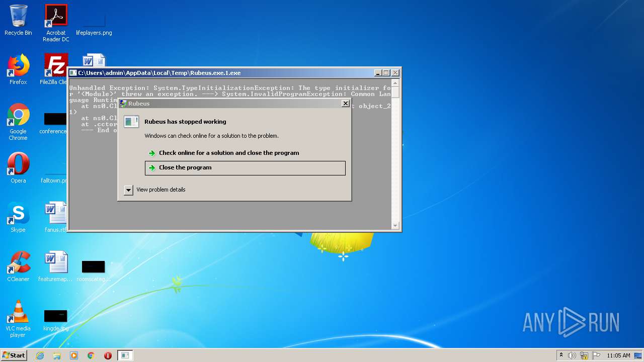Open console window system menu icon
The width and height of the screenshot is (644, 362).
(x=73, y=73)
